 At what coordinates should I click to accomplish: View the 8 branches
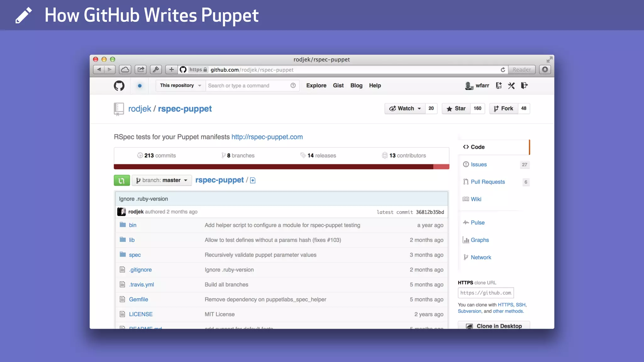[x=238, y=156]
